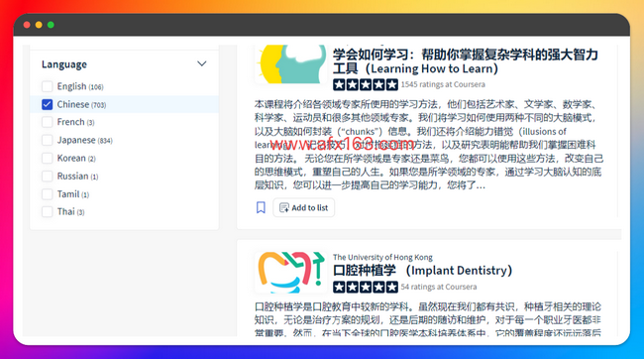Bookmark the Learning How to Learn course
The width and height of the screenshot is (644, 359).
[x=261, y=207]
